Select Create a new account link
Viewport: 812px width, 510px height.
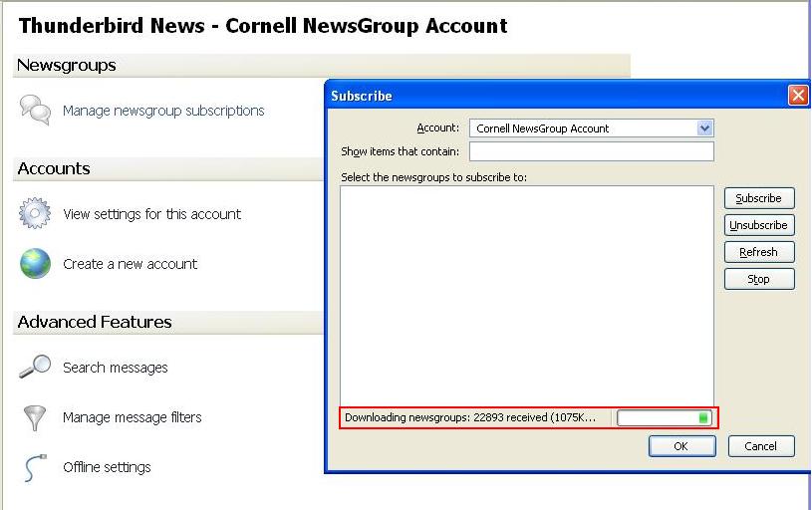click(x=130, y=264)
